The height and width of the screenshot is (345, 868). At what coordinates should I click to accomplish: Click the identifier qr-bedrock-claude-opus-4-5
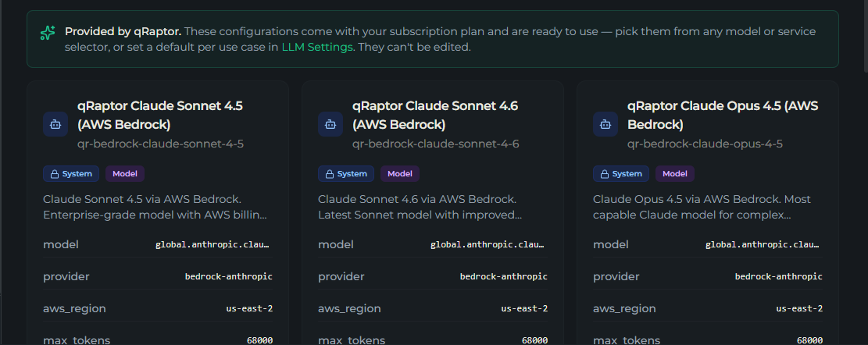(705, 144)
